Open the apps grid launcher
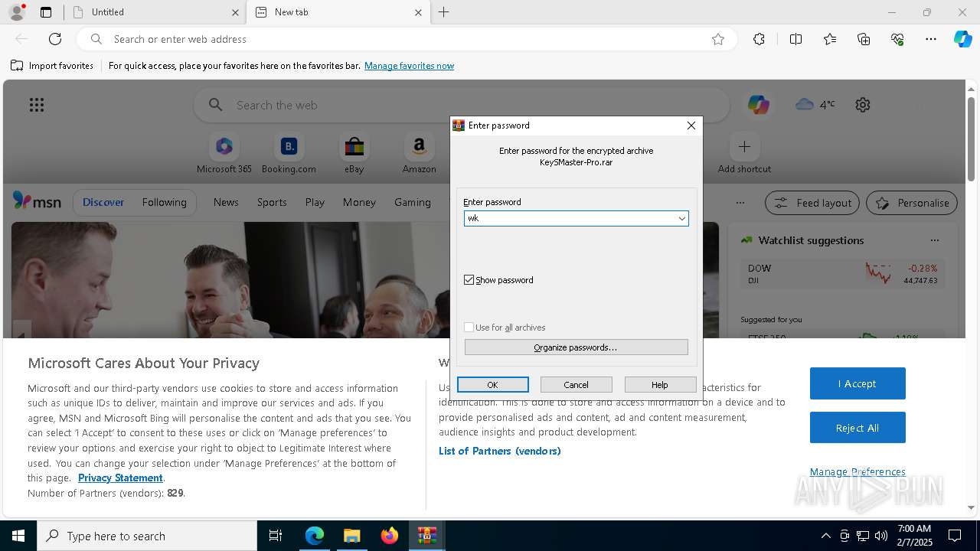 point(37,105)
